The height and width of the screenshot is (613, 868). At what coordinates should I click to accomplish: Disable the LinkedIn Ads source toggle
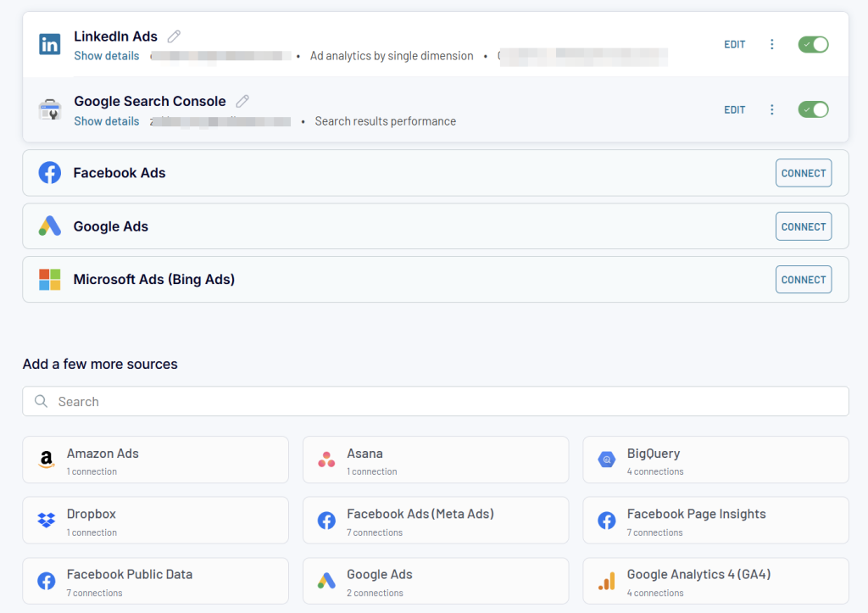813,44
